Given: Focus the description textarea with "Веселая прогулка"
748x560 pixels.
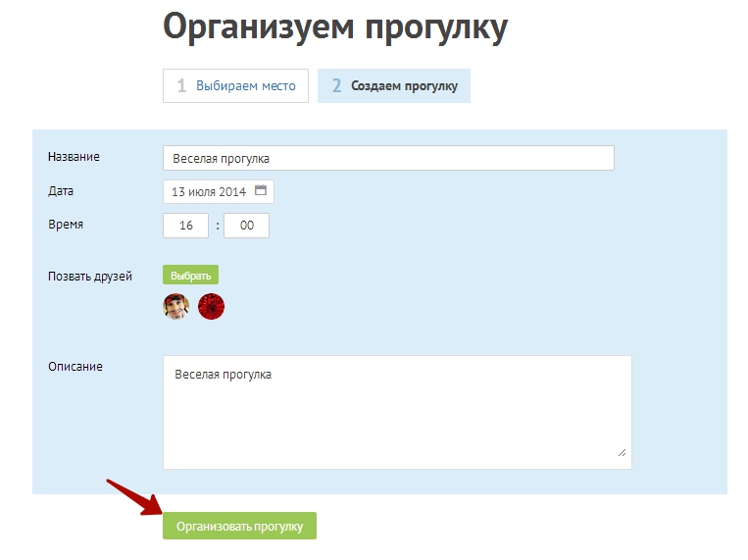Looking at the screenshot, I should pyautogui.click(x=397, y=412).
